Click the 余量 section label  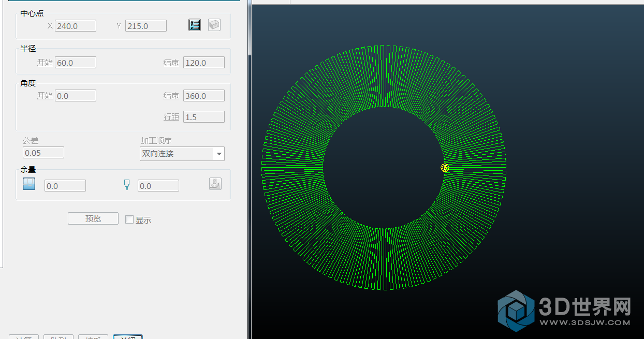(x=28, y=169)
